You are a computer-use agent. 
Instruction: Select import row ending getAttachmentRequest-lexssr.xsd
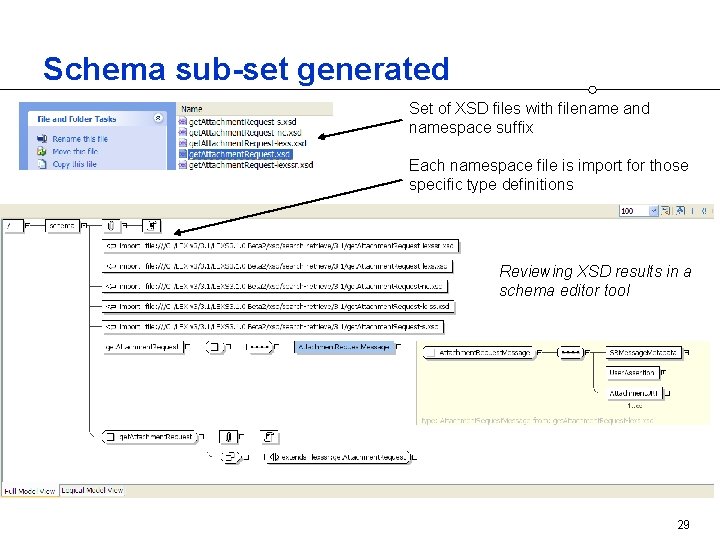(280, 246)
